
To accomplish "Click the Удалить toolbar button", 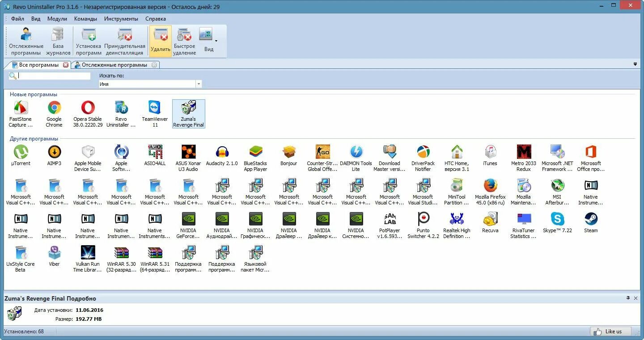I will click(x=161, y=41).
